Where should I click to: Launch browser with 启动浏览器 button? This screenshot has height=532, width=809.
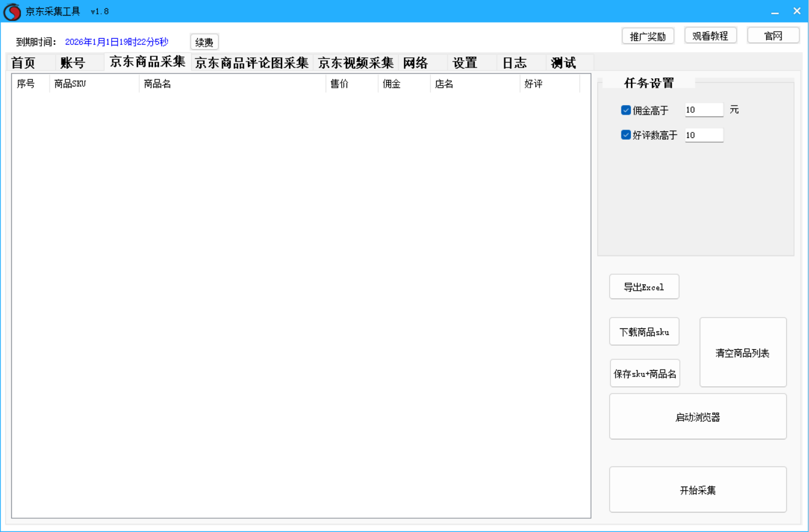[x=697, y=417]
